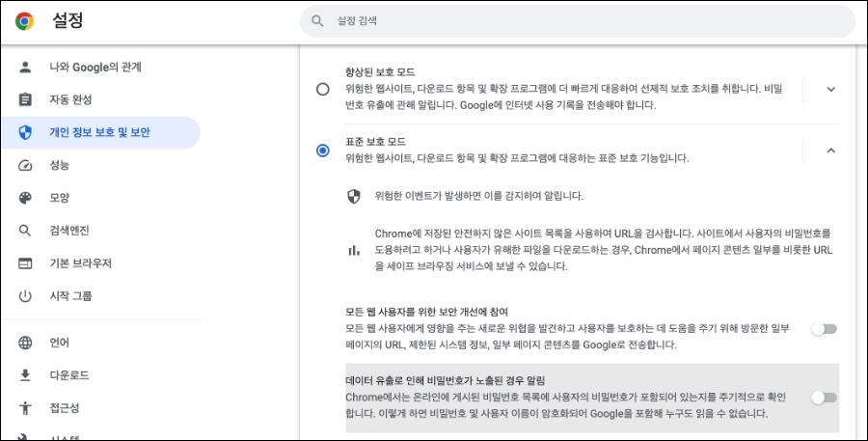Click the 데이터 유출로 인해 비밀번호가 노출된 경우 알림 heading
This screenshot has height=441, width=868.
point(445,380)
